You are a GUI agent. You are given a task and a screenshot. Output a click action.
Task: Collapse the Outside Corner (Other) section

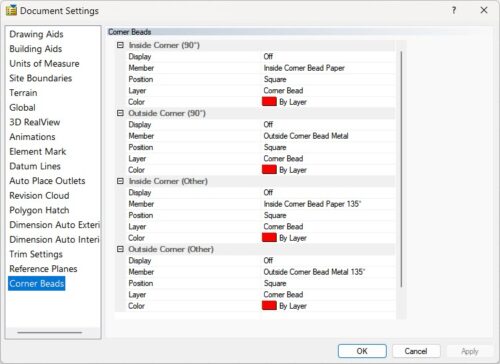tap(120, 249)
